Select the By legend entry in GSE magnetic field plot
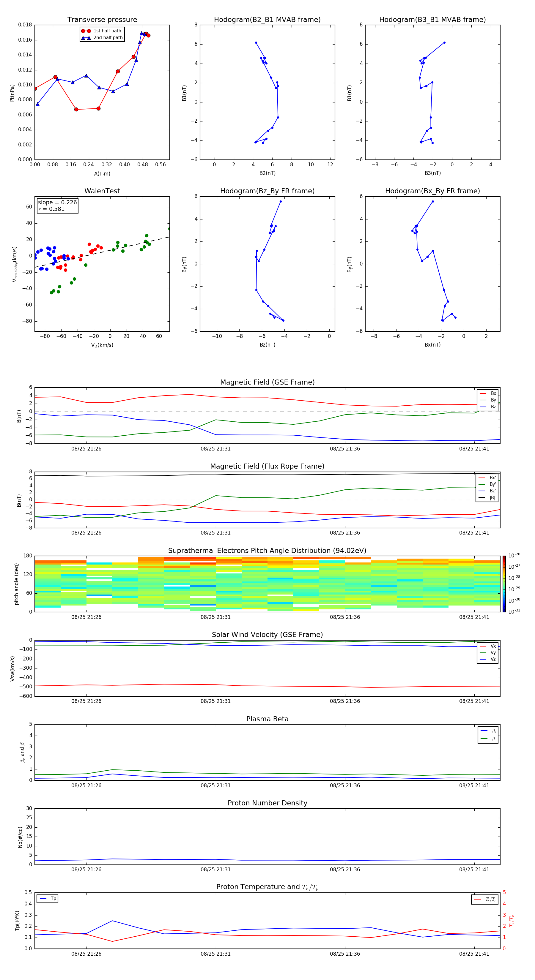 pyautogui.click(x=488, y=400)
